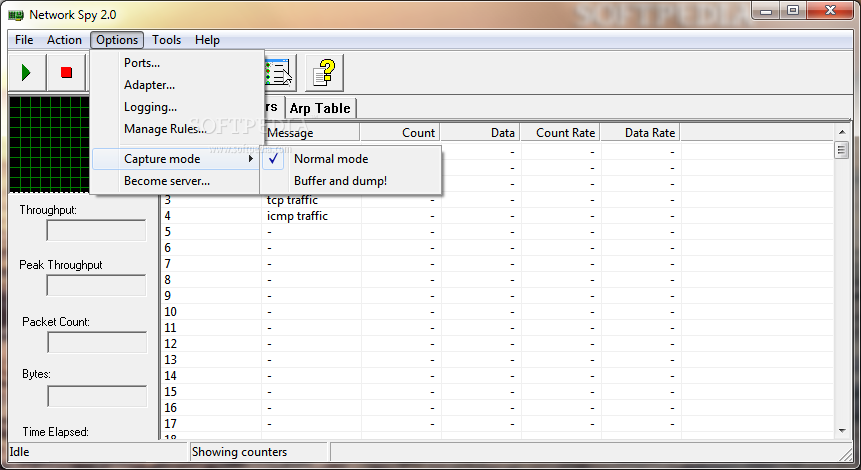Click the list view toolbar icon
861x470 pixels.
tap(278, 72)
